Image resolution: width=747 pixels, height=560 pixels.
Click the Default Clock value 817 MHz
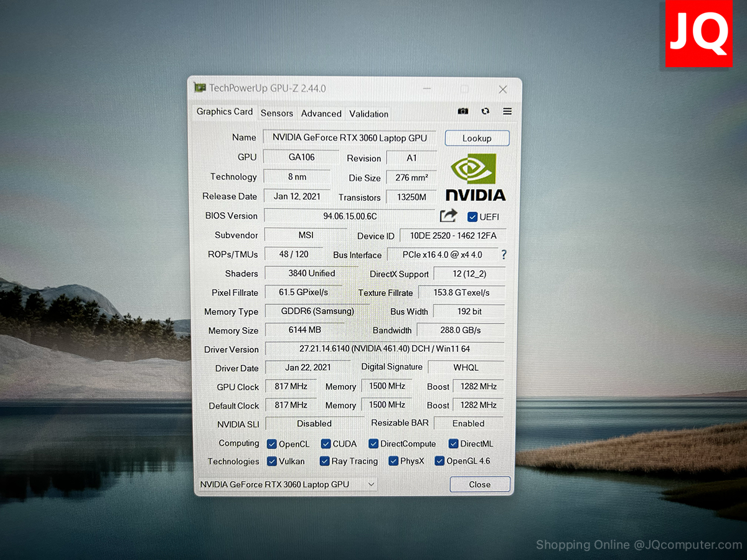291,405
